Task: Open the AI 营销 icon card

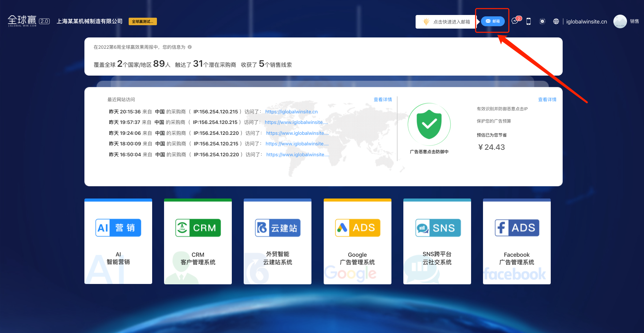Action: [118, 227]
